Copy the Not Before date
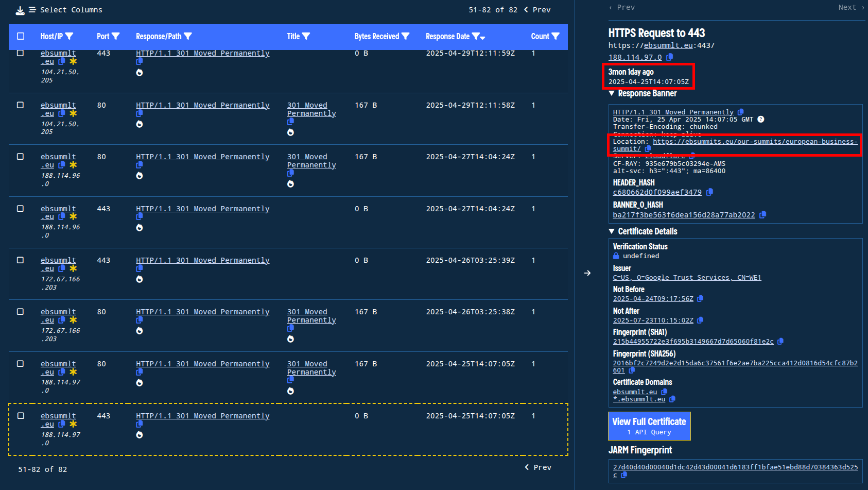The width and height of the screenshot is (868, 490). tap(700, 298)
